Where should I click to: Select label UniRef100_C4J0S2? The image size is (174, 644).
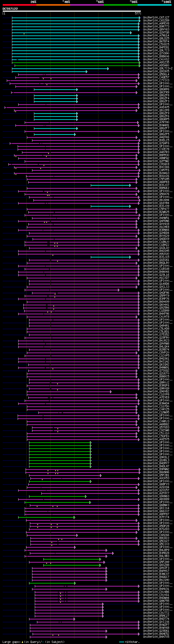[x=156, y=59]
